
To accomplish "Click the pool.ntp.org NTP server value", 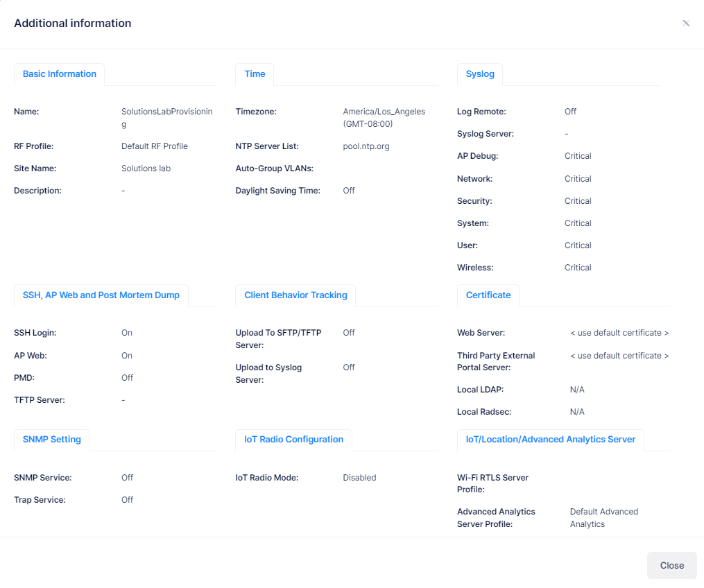I will tap(366, 146).
